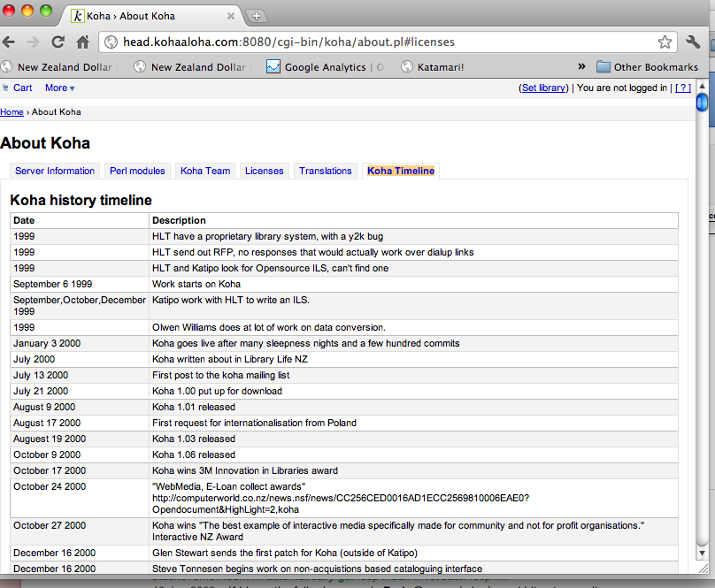Switch to Perl modules tab
This screenshot has width=715, height=588.
(x=137, y=171)
